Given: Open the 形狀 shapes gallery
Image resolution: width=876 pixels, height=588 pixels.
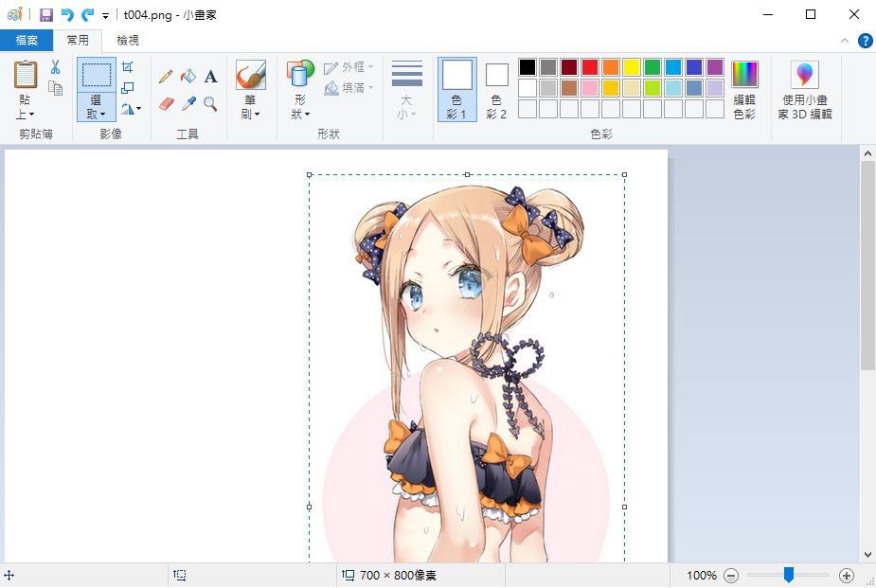Looking at the screenshot, I should click(x=300, y=89).
